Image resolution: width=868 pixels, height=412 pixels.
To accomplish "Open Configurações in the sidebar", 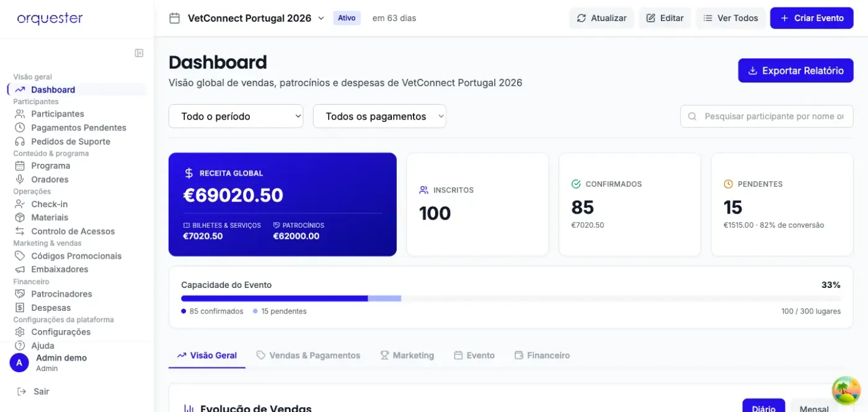I will point(77,332).
